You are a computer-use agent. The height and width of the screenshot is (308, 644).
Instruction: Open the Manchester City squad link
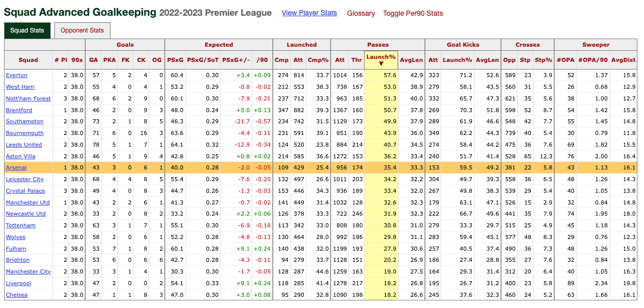tap(28, 271)
